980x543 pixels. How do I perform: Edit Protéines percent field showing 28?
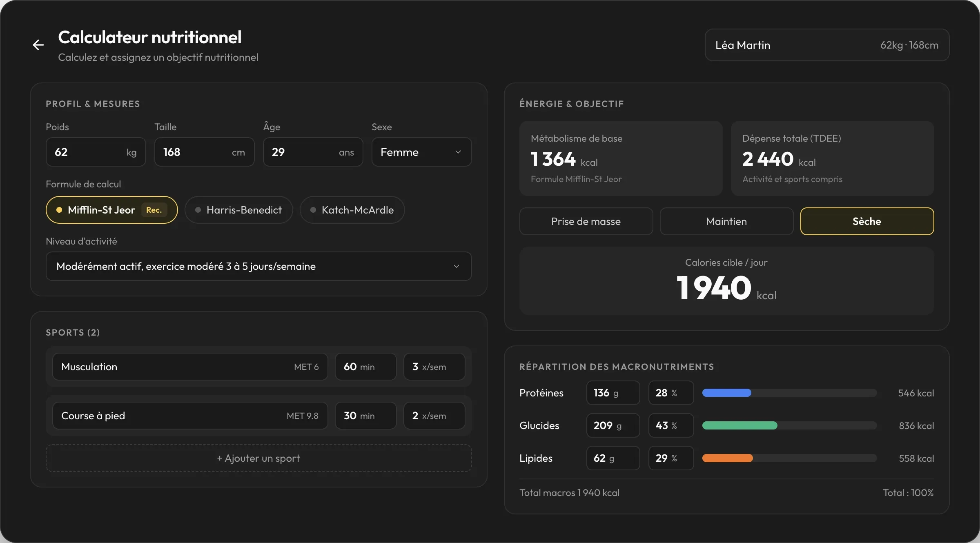point(671,393)
